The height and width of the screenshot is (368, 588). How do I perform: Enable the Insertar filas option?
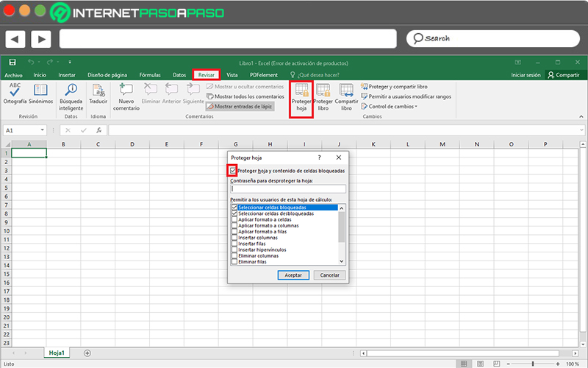[234, 244]
